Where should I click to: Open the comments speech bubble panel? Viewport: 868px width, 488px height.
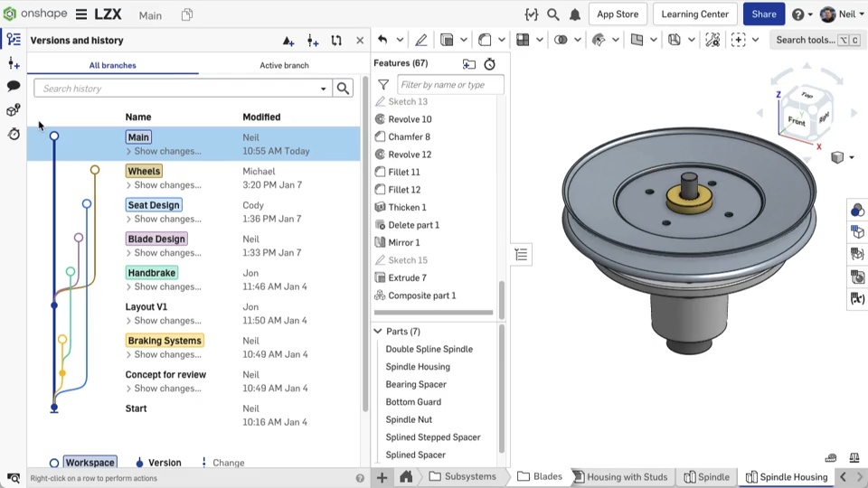click(x=14, y=86)
